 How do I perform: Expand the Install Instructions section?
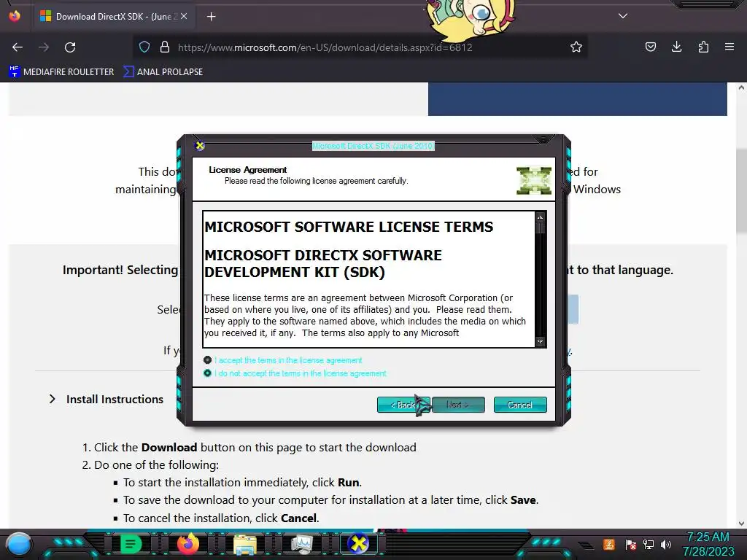tap(106, 399)
